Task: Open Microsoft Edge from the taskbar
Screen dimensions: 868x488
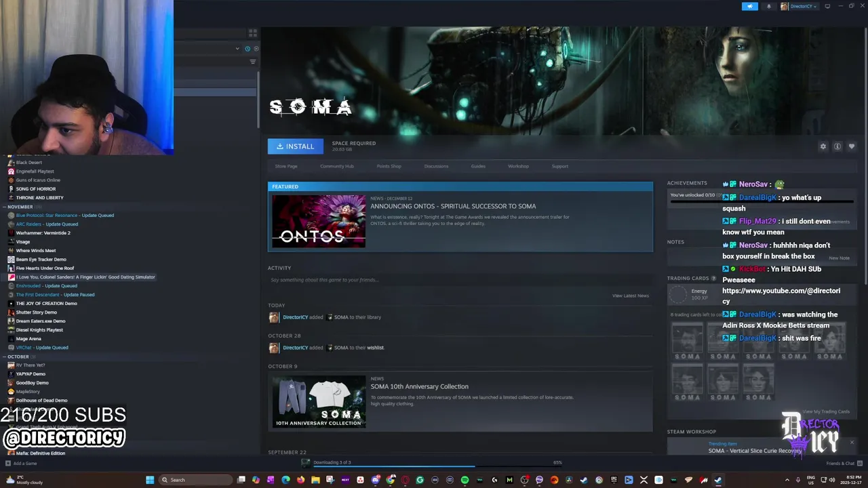Action: tap(285, 480)
